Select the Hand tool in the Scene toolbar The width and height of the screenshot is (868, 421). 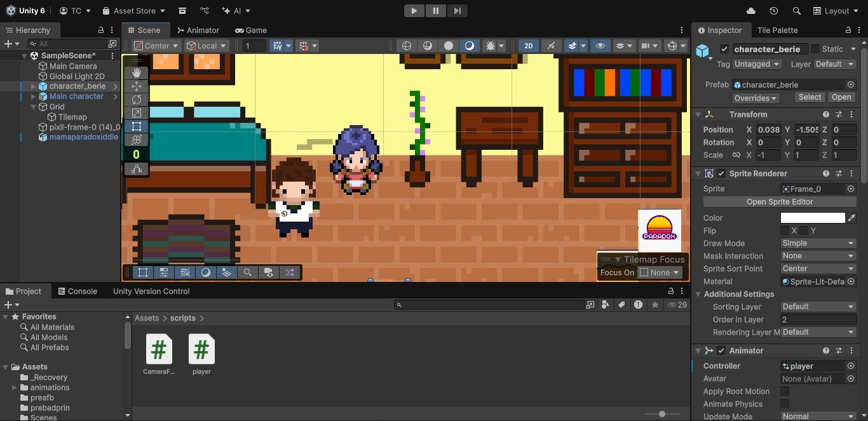coord(136,72)
